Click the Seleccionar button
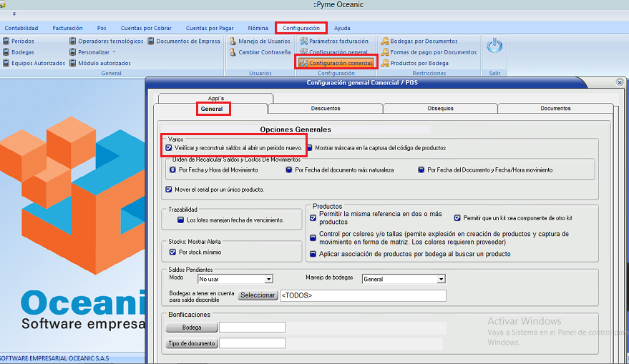Image resolution: width=629 pixels, height=364 pixels. click(x=258, y=295)
